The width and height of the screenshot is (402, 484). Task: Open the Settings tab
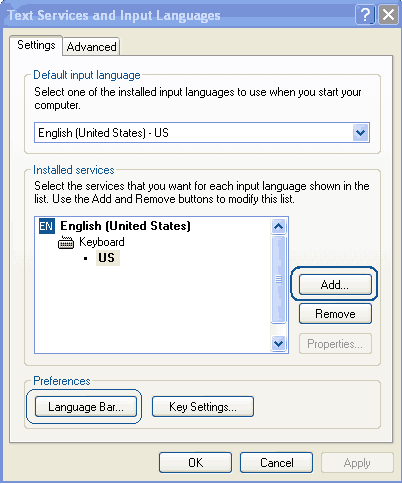[x=36, y=45]
